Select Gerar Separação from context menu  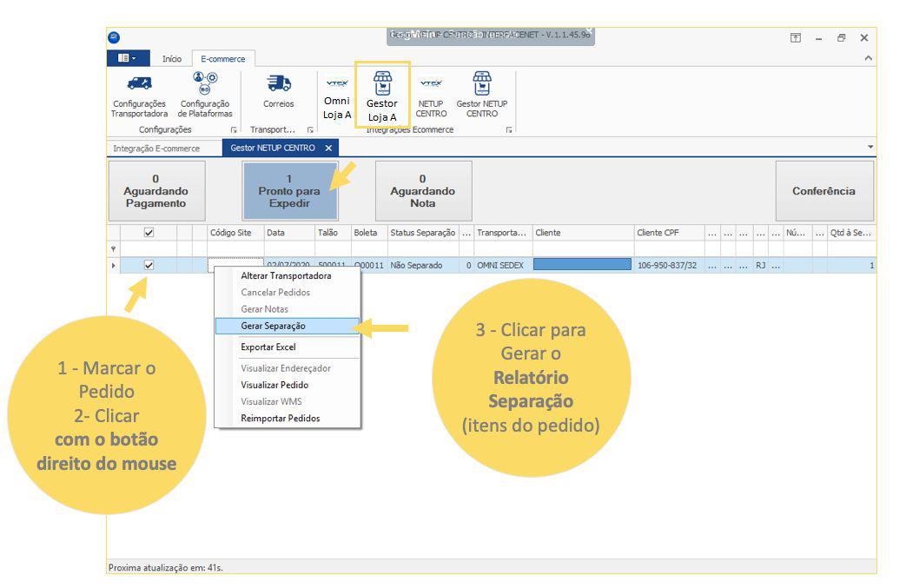[273, 326]
